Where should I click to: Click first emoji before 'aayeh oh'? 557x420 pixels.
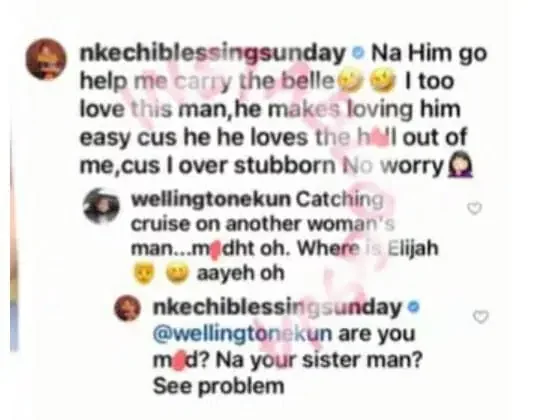pos(144,274)
